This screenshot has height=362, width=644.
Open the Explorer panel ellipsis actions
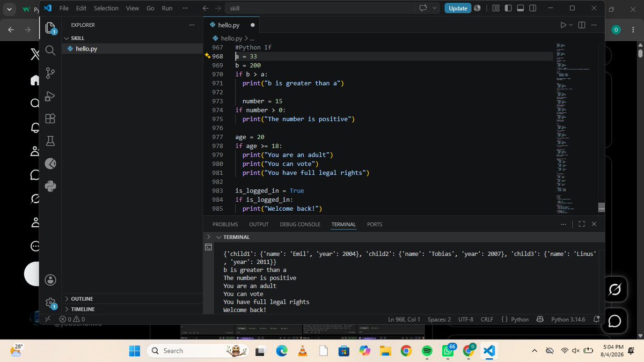click(x=192, y=25)
